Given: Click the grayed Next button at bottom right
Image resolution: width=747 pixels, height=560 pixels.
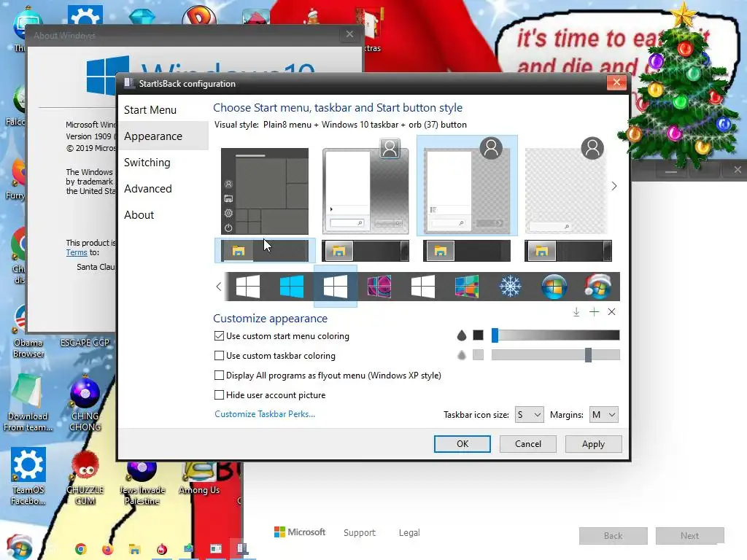Looking at the screenshot, I should click(x=689, y=536).
